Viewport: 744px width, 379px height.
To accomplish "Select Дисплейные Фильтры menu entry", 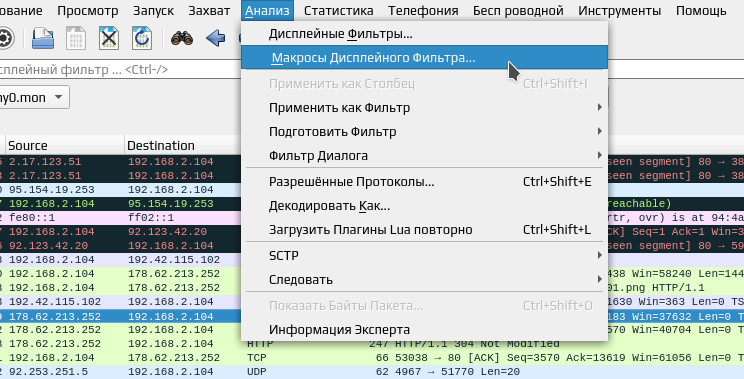I will [x=424, y=34].
